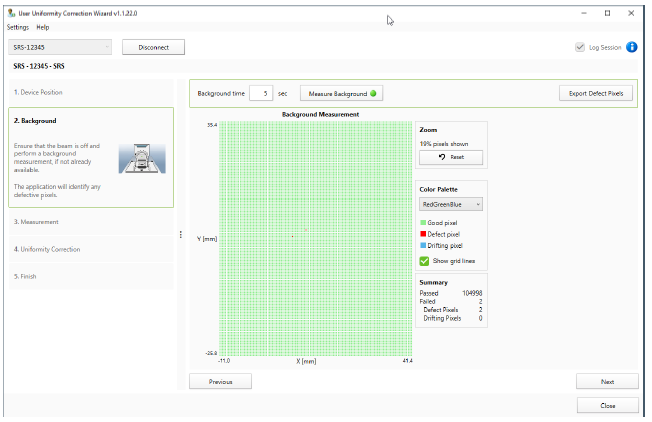The image size is (652, 422).
Task: Click the blue info icon
Action: [631, 47]
